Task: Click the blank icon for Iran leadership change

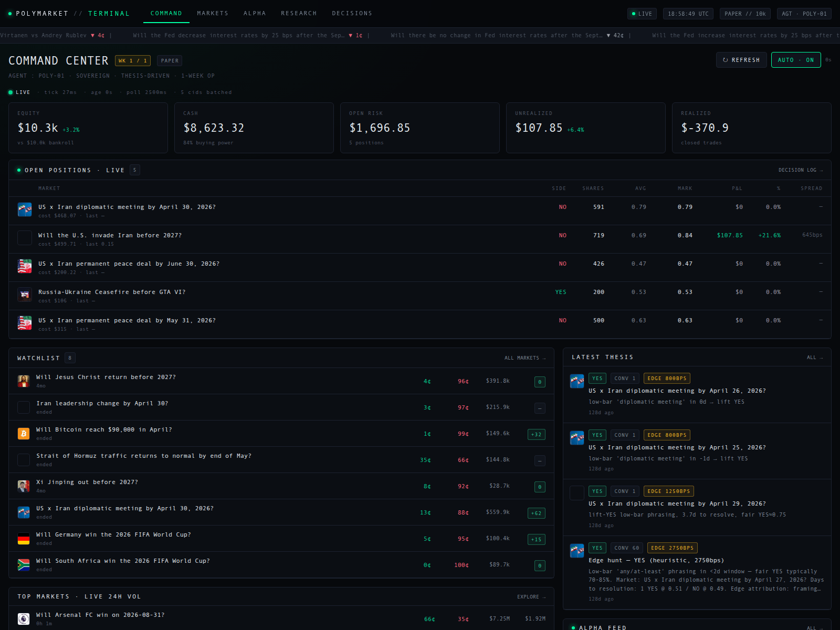Action: pos(24,407)
